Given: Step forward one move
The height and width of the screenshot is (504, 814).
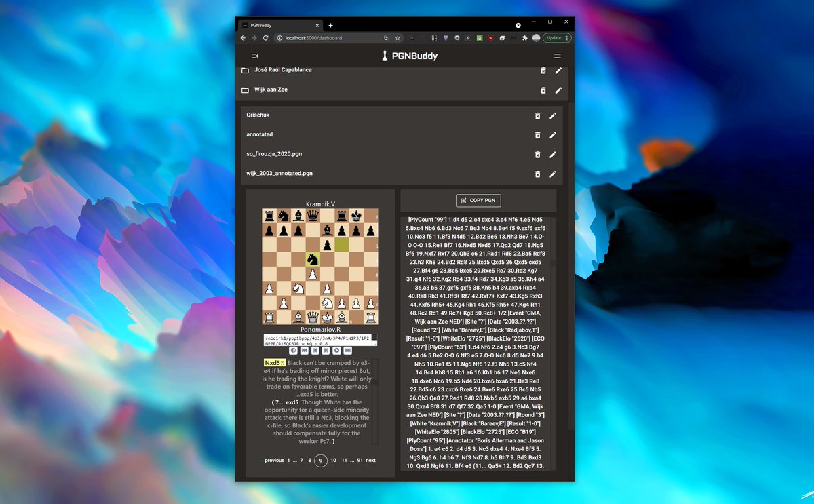Looking at the screenshot, I should tap(326, 351).
